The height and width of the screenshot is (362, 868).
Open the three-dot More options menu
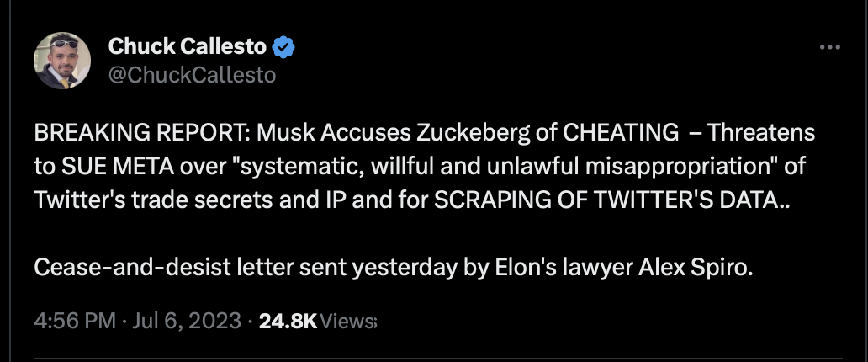830,48
